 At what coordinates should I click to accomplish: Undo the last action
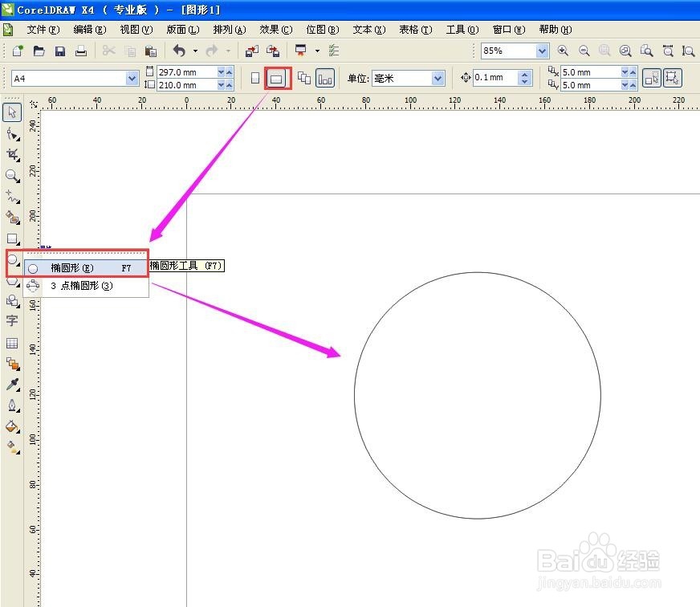coord(179,51)
